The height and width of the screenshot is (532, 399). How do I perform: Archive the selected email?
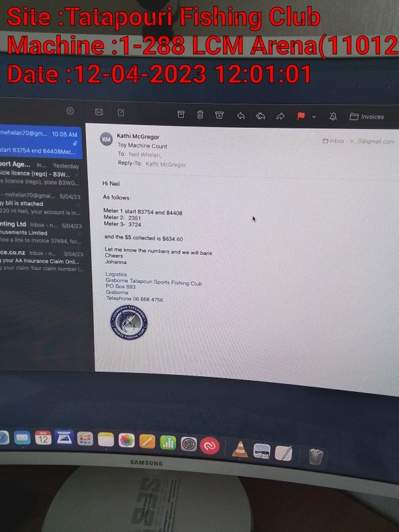click(x=181, y=114)
